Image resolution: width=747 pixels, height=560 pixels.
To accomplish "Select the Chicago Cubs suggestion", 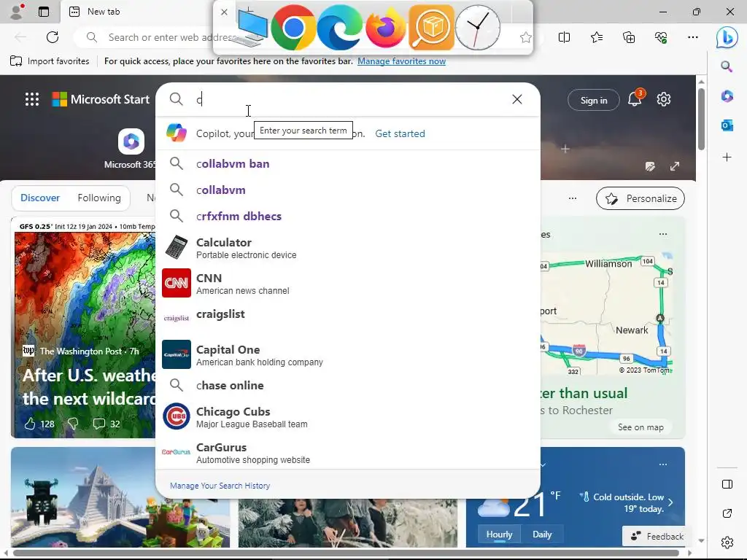I will point(348,416).
